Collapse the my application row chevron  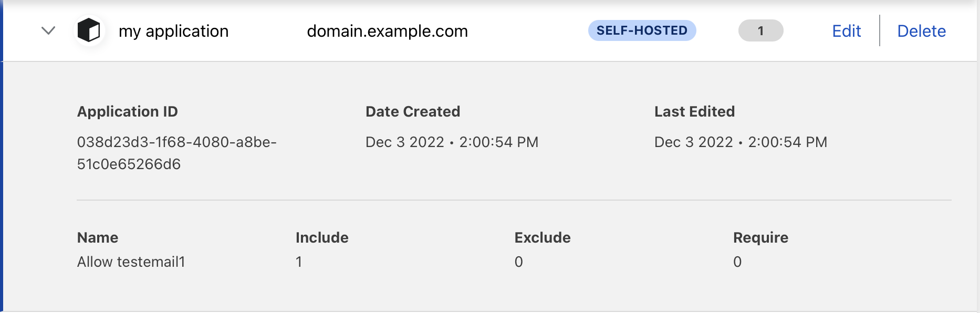click(x=48, y=30)
